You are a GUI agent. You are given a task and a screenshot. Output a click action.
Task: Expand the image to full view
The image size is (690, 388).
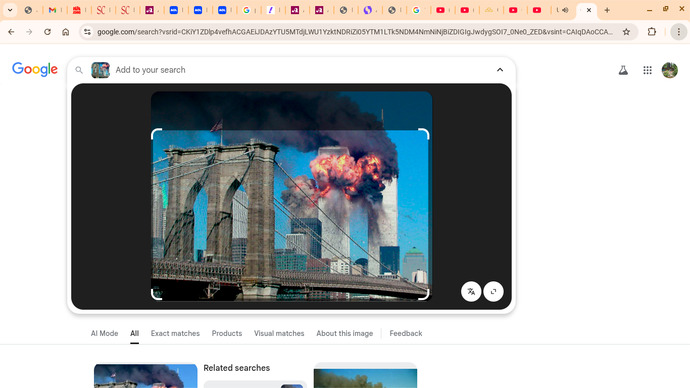point(493,292)
